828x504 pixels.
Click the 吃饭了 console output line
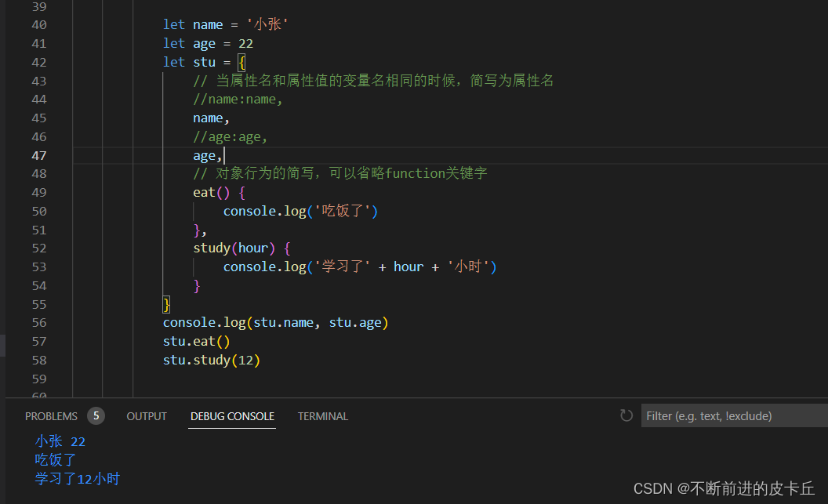pyautogui.click(x=54, y=459)
